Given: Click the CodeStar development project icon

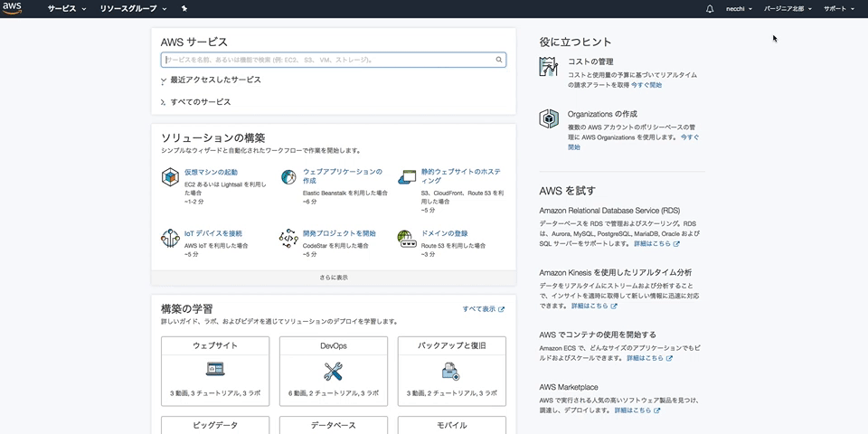Looking at the screenshot, I should [288, 239].
